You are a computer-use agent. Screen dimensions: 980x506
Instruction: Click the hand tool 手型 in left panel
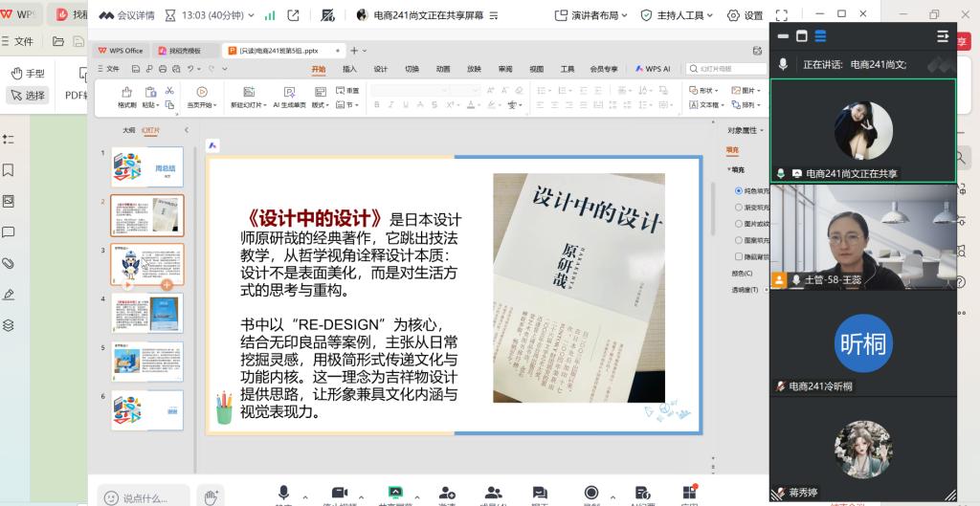[x=28, y=74]
